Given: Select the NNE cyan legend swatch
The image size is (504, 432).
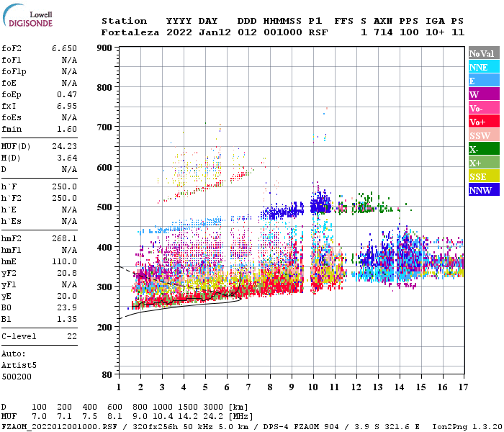Looking at the screenshot, I should [484, 67].
